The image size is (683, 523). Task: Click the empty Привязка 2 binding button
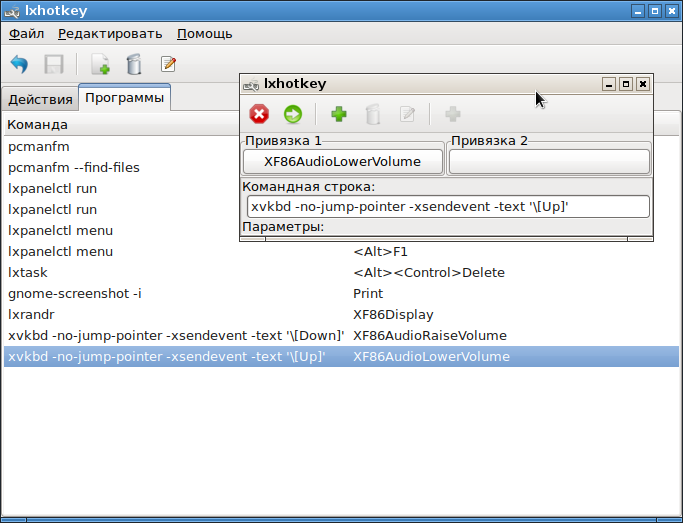tap(549, 162)
